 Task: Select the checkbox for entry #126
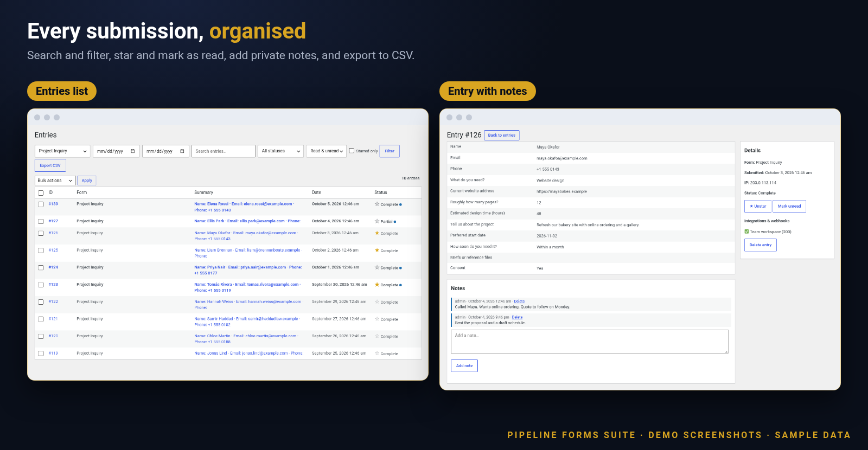click(41, 233)
